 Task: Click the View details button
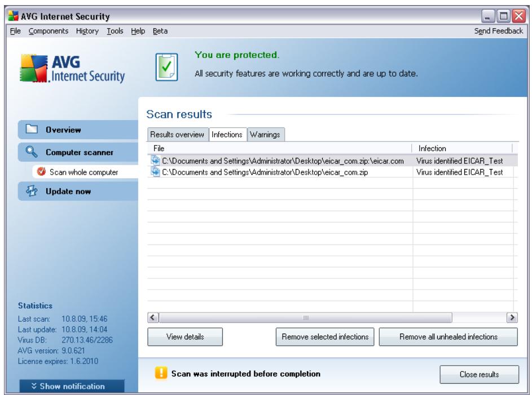coord(185,337)
